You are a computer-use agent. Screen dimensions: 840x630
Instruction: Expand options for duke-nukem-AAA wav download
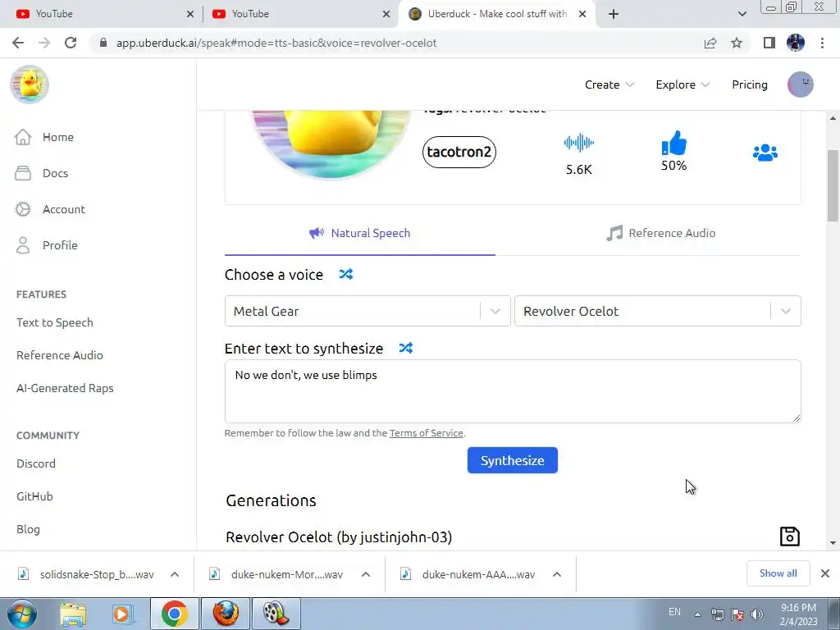(x=557, y=574)
